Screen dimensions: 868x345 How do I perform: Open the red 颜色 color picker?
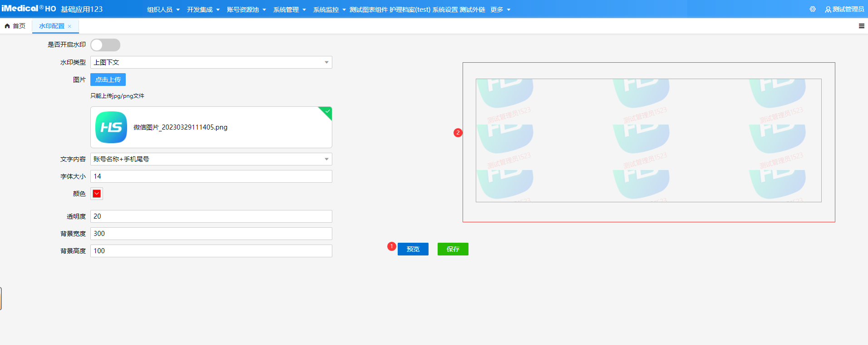click(97, 194)
